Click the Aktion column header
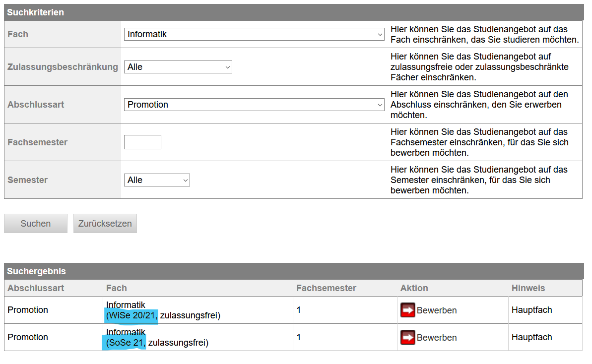Image resolution: width=592 pixels, height=364 pixels. point(414,288)
